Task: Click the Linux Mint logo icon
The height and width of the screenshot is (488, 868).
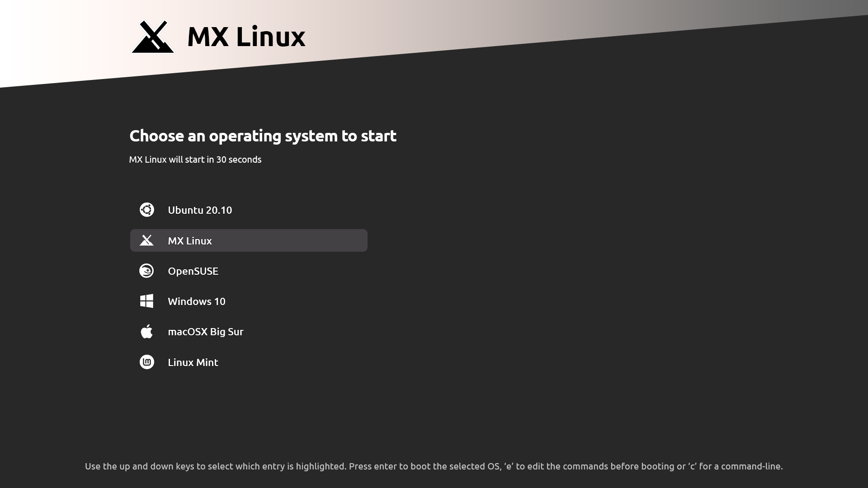Action: 146,362
